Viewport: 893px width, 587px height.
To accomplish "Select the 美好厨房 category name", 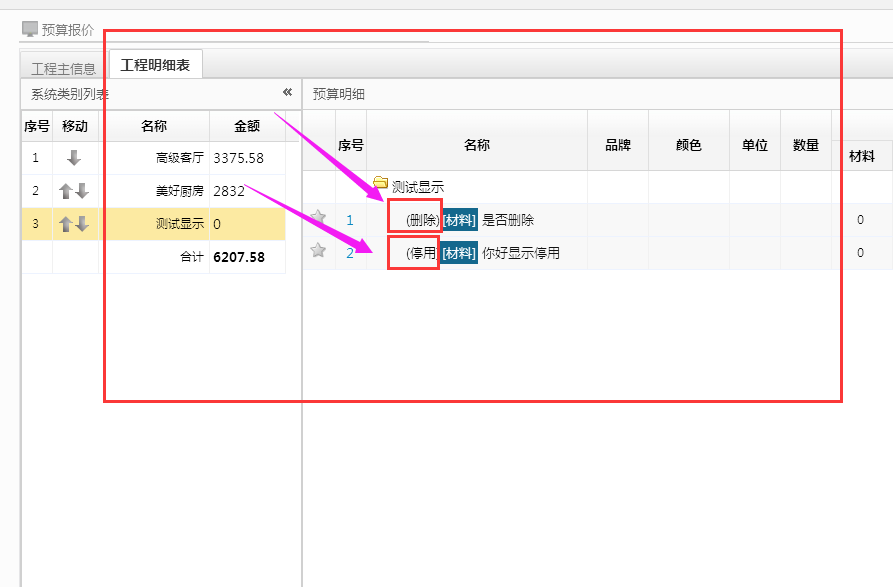I will pos(179,191).
